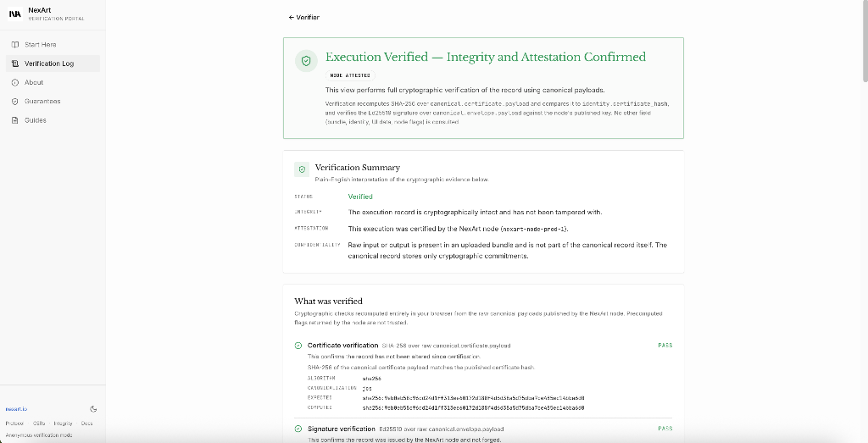Click the nexart-node-prod-1 node name
The width and height of the screenshot is (868, 443).
point(534,229)
